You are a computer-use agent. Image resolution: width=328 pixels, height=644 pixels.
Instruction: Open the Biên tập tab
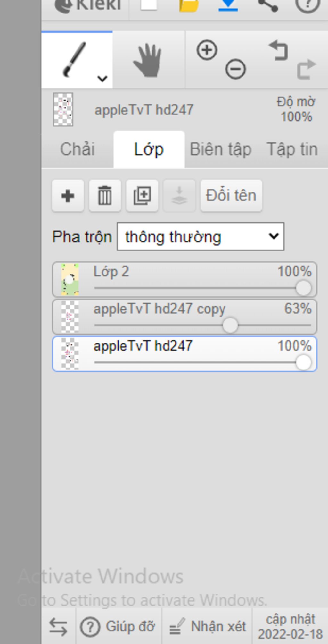[x=220, y=149]
